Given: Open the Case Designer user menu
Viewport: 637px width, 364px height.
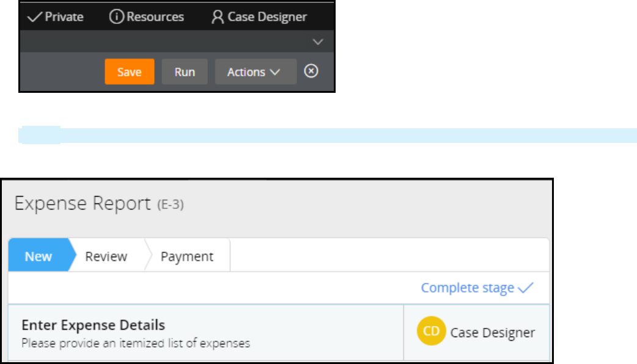Looking at the screenshot, I should [259, 16].
